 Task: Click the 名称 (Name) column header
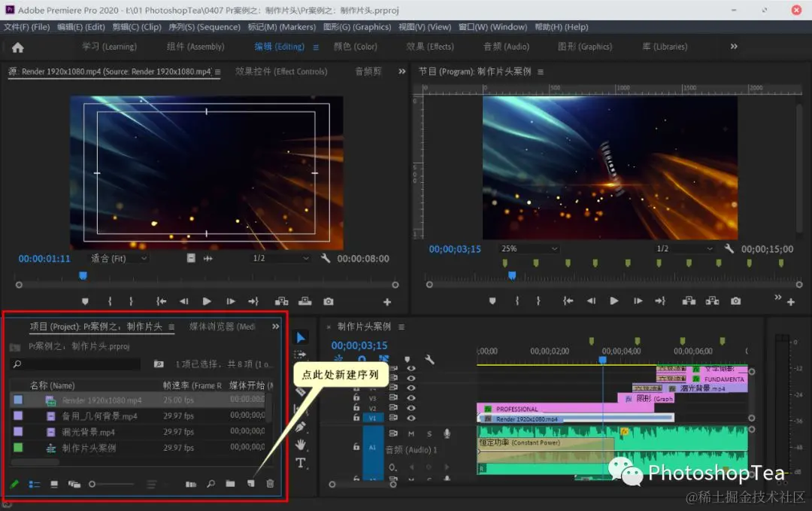[x=52, y=385]
